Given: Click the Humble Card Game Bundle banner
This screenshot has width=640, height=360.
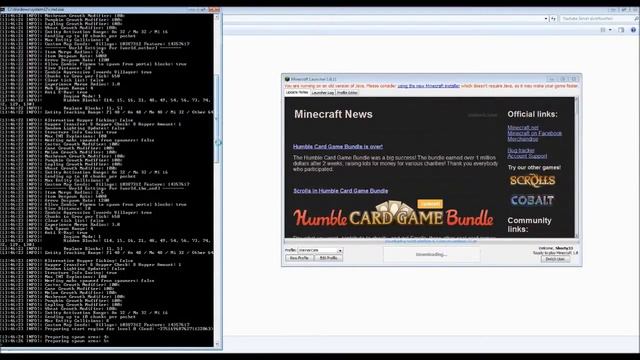Looking at the screenshot, I should [393, 214].
